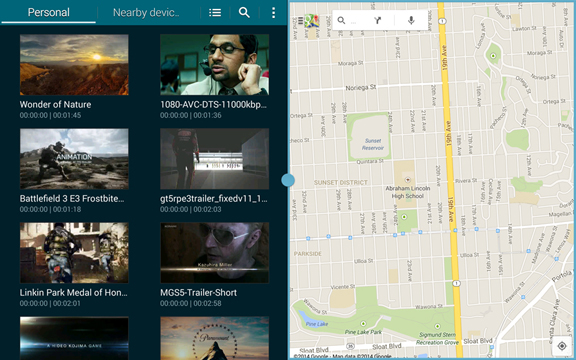This screenshot has height=360, width=576.
Task: Click the gt5rpe3trailer_fixedv11 title text
Action: click(214, 199)
